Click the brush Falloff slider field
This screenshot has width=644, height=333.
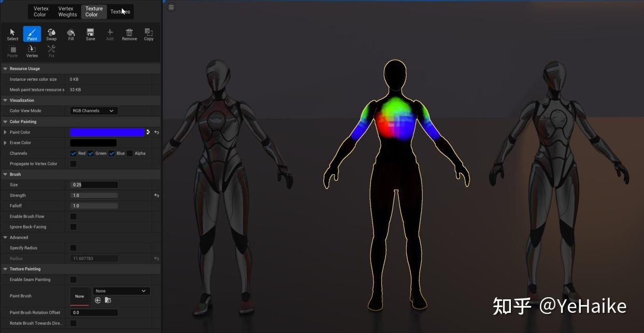[x=94, y=206]
